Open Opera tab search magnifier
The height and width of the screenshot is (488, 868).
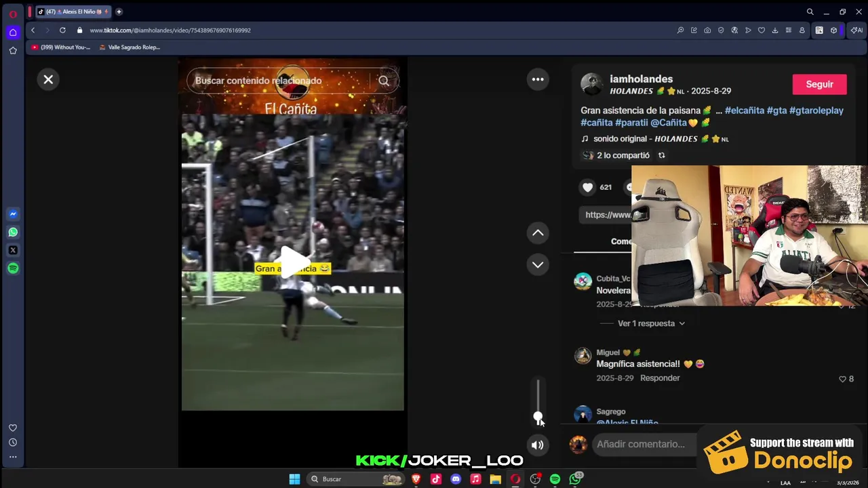[x=810, y=12]
